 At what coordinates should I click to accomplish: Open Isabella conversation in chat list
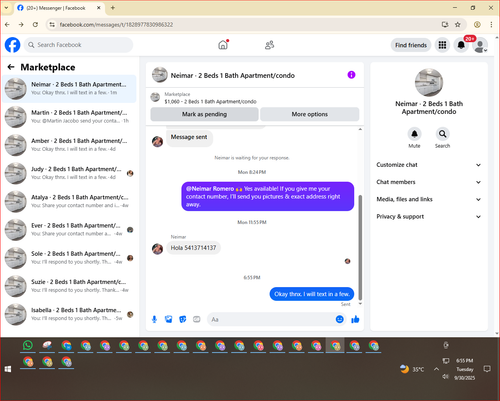69,314
